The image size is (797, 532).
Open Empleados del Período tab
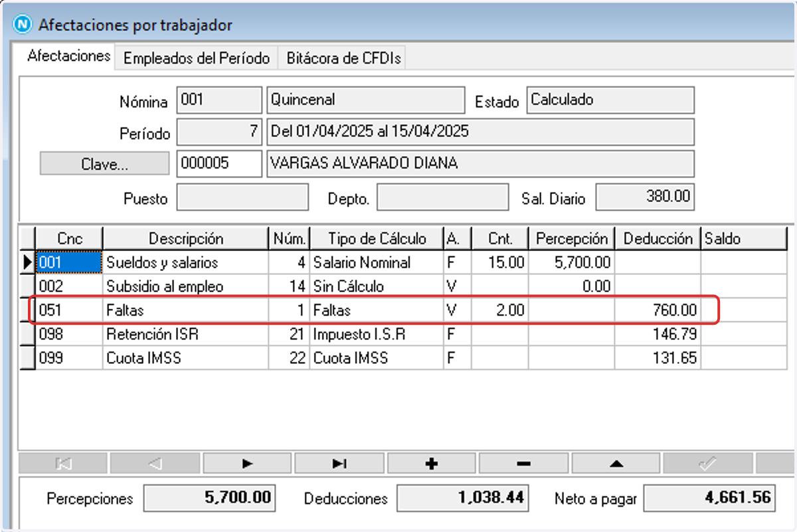(x=197, y=58)
